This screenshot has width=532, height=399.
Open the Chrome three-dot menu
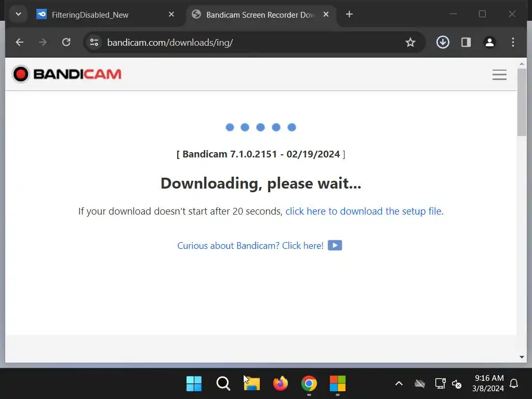point(513,42)
